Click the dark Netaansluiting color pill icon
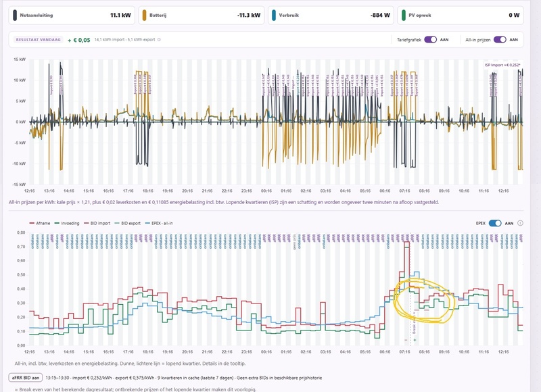This screenshot has width=541, height=392. click(15, 15)
